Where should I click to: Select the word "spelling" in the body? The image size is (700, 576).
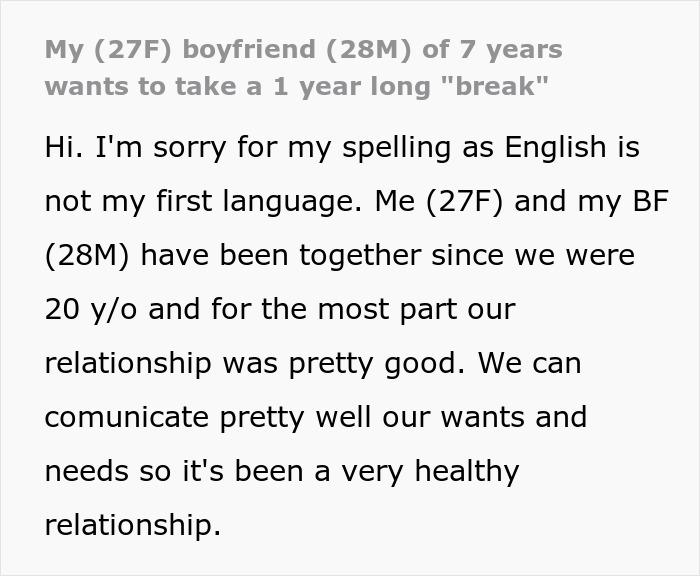(396, 149)
